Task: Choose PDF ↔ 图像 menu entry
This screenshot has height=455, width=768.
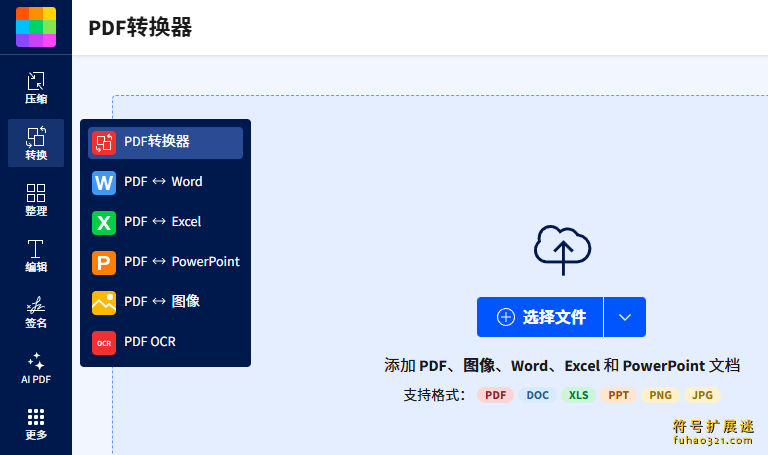Action: click(x=166, y=303)
